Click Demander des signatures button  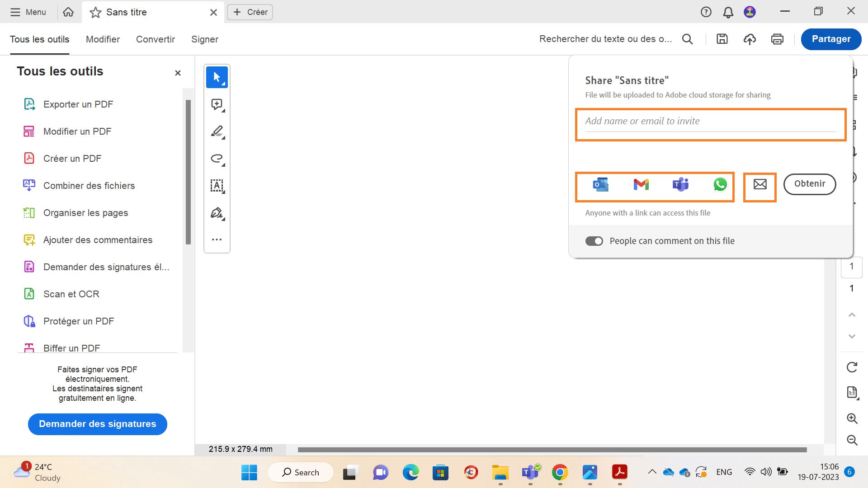tap(98, 424)
